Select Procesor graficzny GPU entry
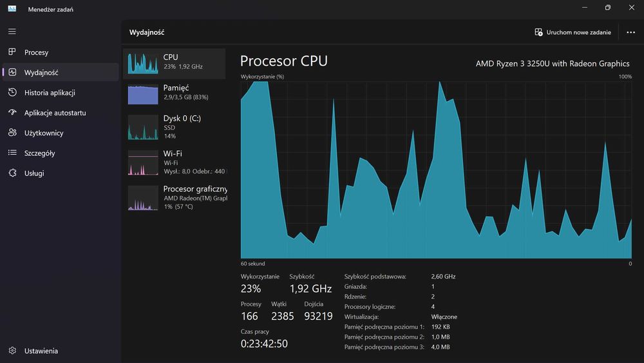This screenshot has width=644, height=363. (x=175, y=197)
